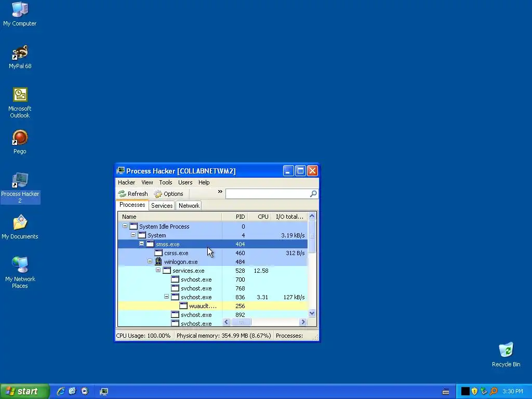Select the csrss.exe process row
Viewport: 532px width, 399px height.
point(212,253)
